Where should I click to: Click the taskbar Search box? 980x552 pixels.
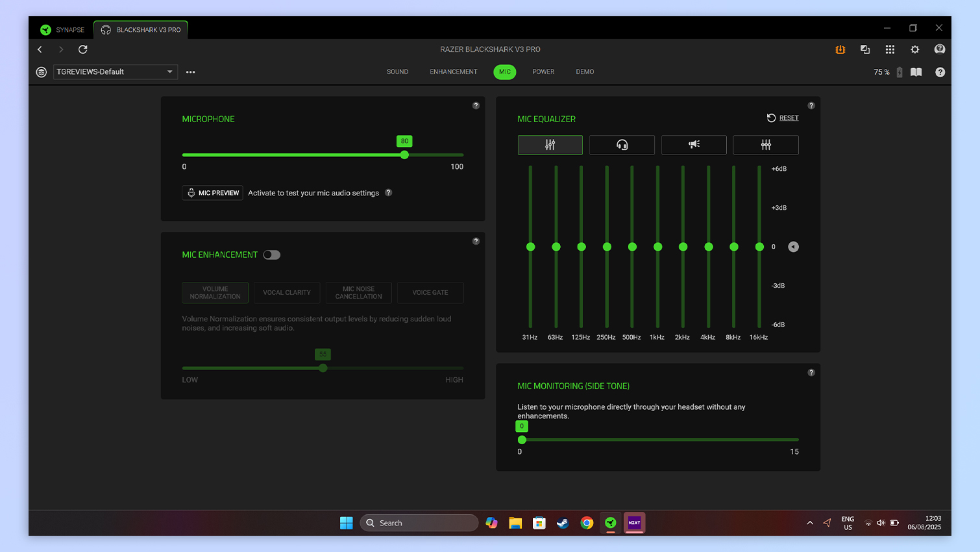click(419, 523)
